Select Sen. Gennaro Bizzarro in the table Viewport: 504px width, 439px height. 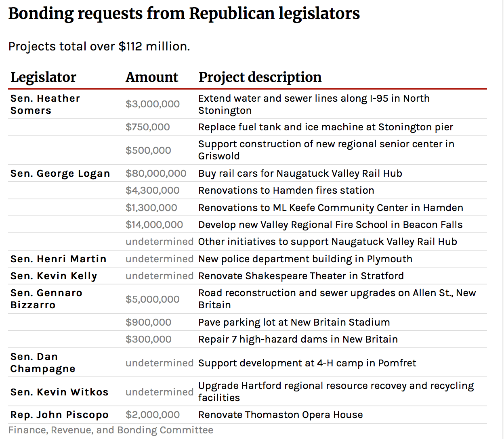coord(46,299)
